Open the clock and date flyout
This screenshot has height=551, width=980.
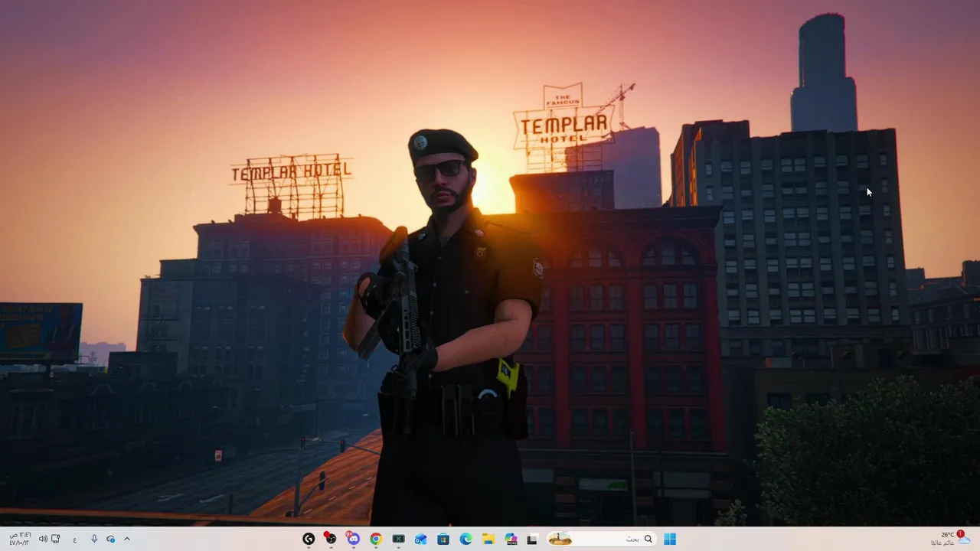(20, 539)
